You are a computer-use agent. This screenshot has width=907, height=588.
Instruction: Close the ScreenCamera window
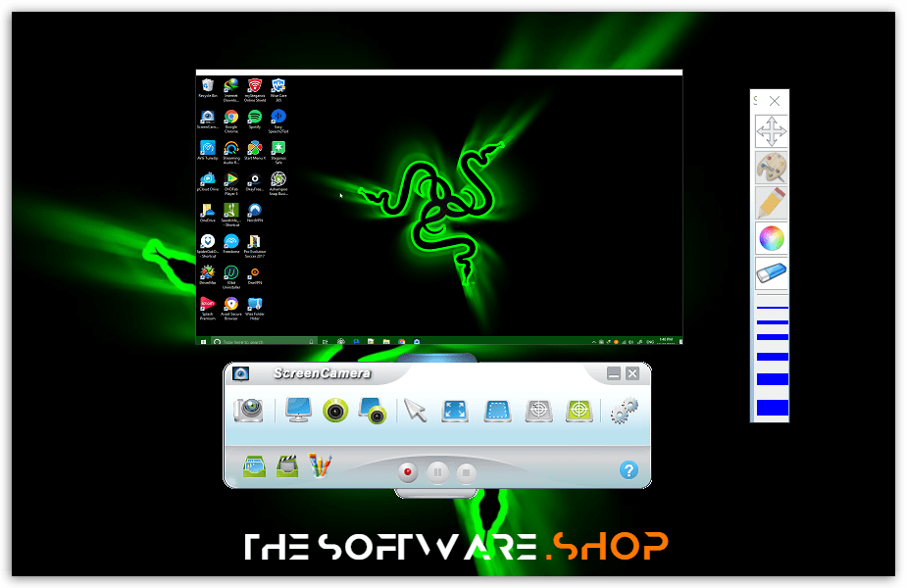click(x=632, y=373)
